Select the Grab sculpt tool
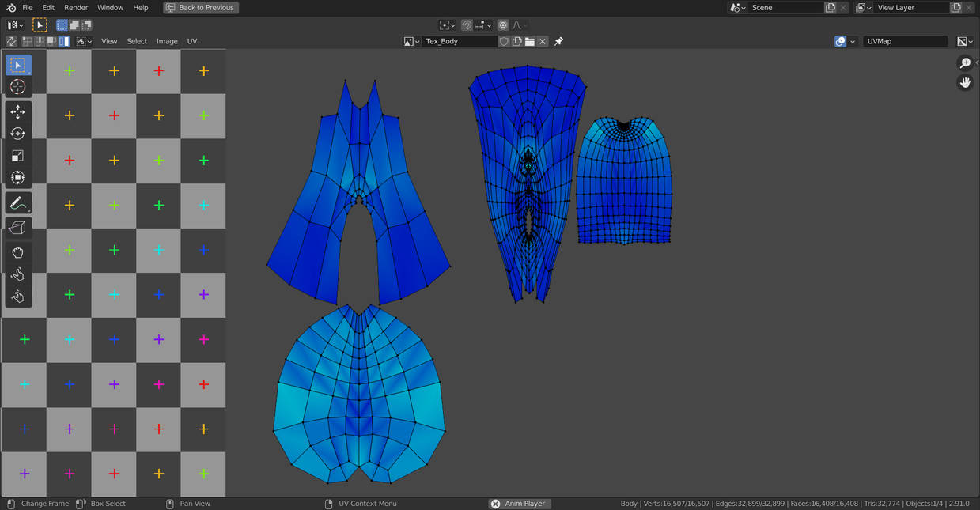The height and width of the screenshot is (510, 980). tap(18, 253)
